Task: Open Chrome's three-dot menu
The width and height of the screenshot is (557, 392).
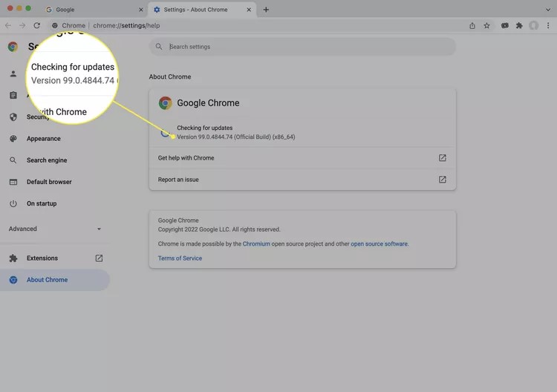Action: [548, 25]
